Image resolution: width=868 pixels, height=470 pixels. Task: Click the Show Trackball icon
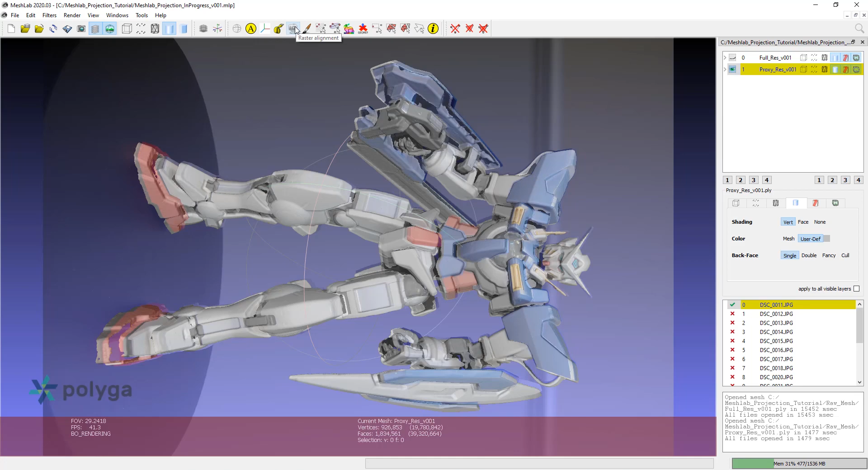pyautogui.click(x=237, y=29)
